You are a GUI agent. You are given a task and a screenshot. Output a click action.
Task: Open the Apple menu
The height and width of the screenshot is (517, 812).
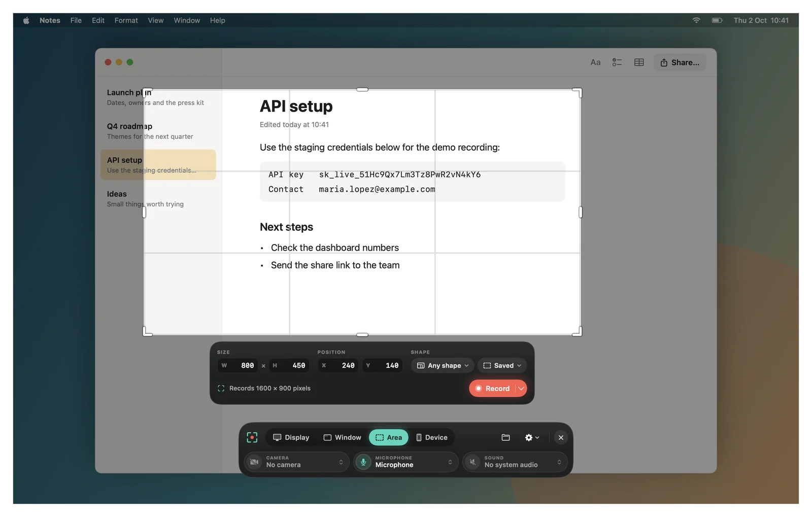26,20
